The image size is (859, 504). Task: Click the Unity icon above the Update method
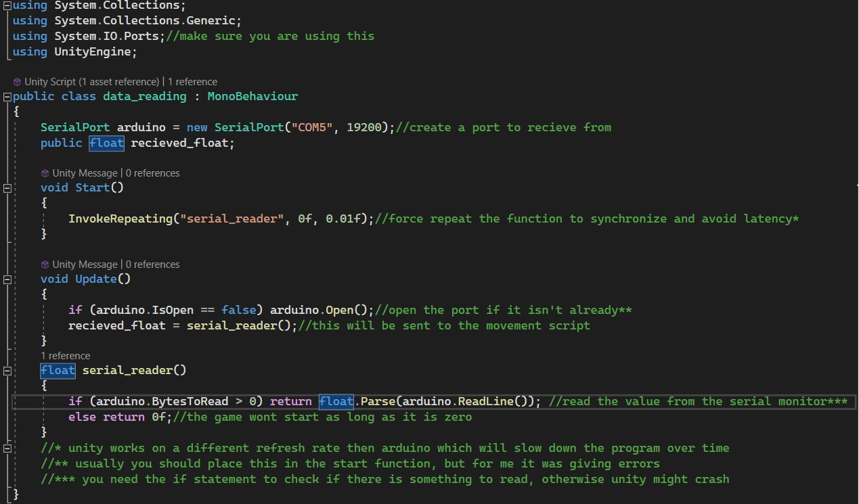(45, 265)
